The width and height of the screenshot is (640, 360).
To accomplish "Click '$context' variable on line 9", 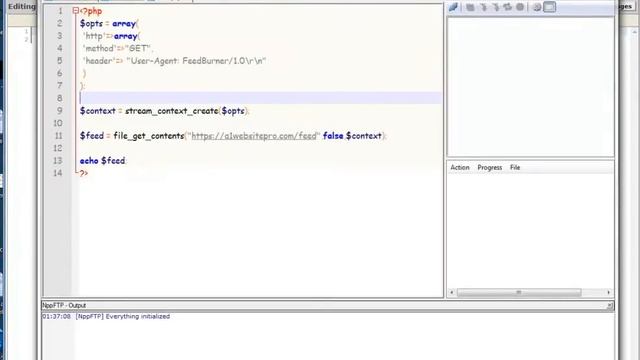I will pos(98,111).
